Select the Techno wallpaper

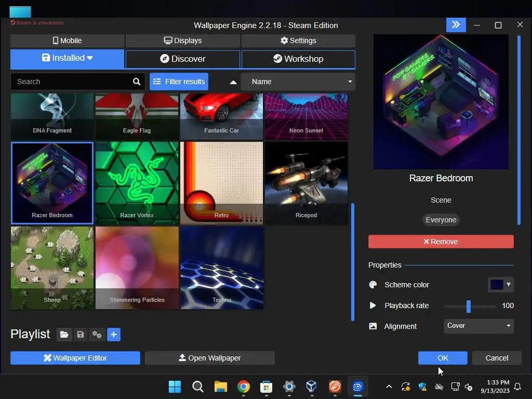(221, 268)
